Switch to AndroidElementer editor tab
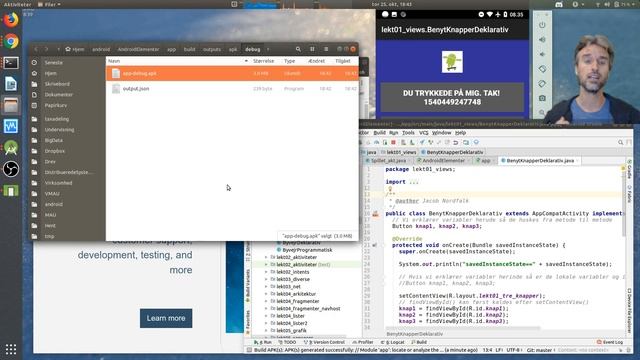The height and width of the screenshot is (360, 640). click(443, 161)
